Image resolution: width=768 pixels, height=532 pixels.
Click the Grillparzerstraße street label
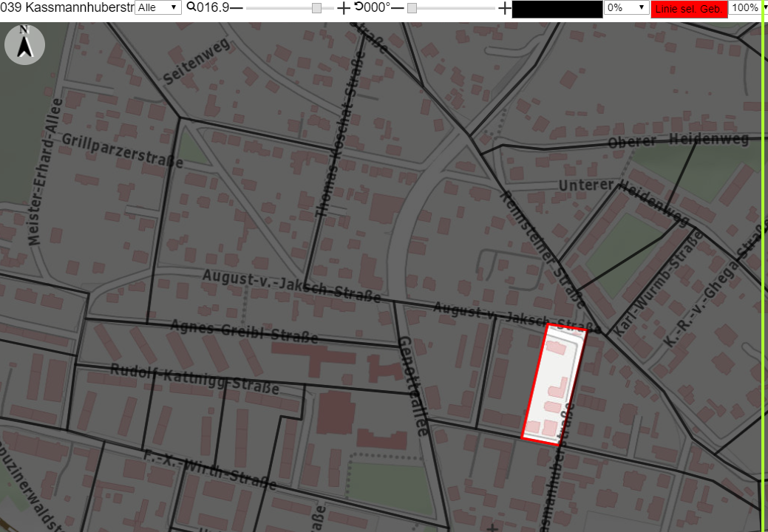coord(123,151)
